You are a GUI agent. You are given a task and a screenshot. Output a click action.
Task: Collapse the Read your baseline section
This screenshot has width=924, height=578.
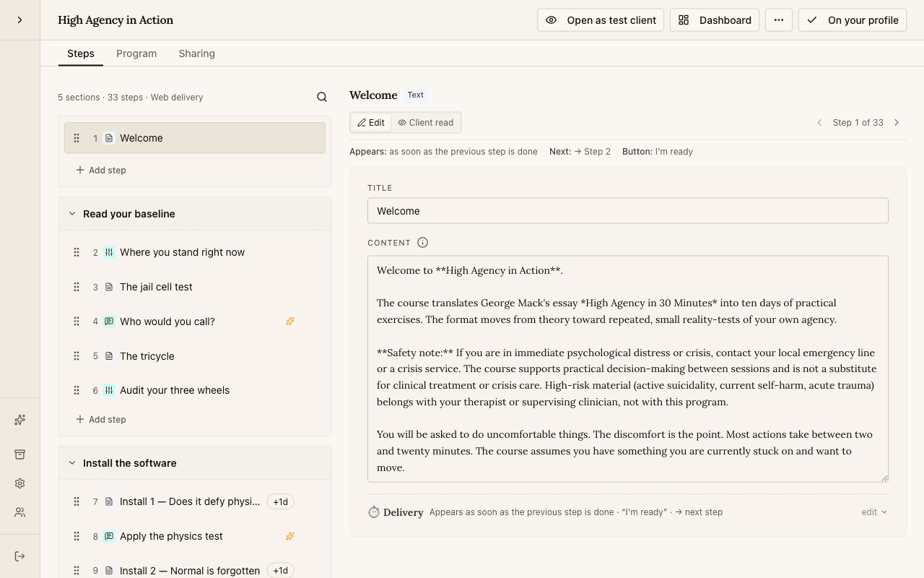[72, 214]
